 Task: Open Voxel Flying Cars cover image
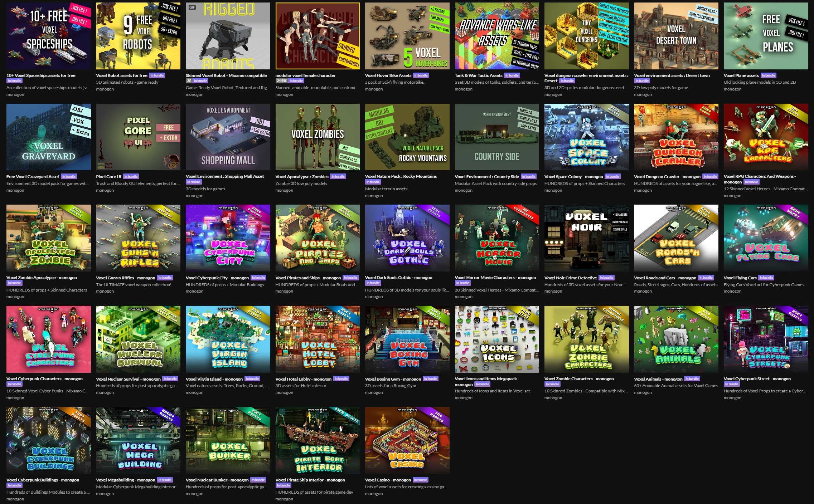pos(766,238)
